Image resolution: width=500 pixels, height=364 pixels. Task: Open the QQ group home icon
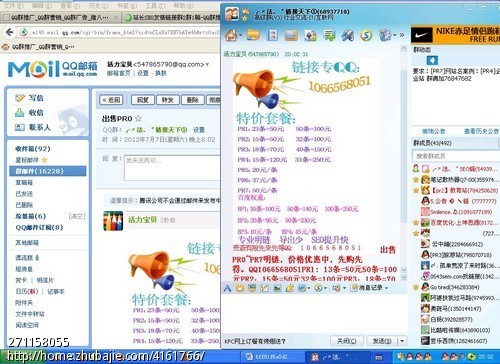pos(231,35)
